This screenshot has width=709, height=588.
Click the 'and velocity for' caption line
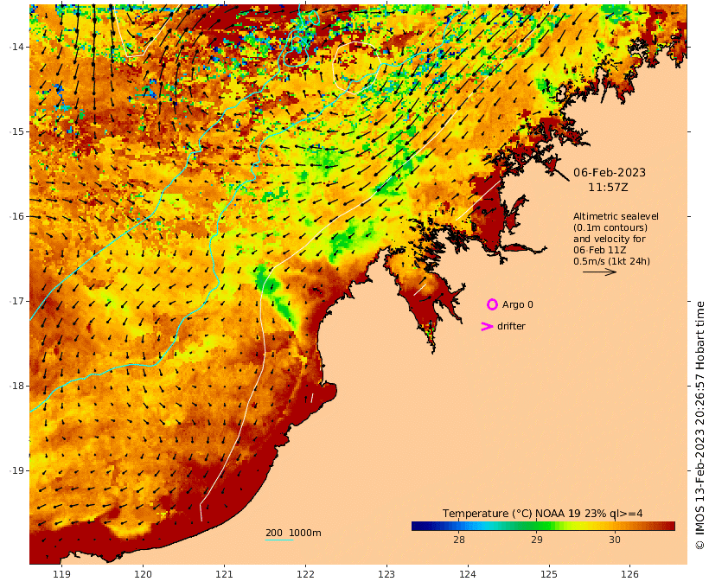(609, 239)
